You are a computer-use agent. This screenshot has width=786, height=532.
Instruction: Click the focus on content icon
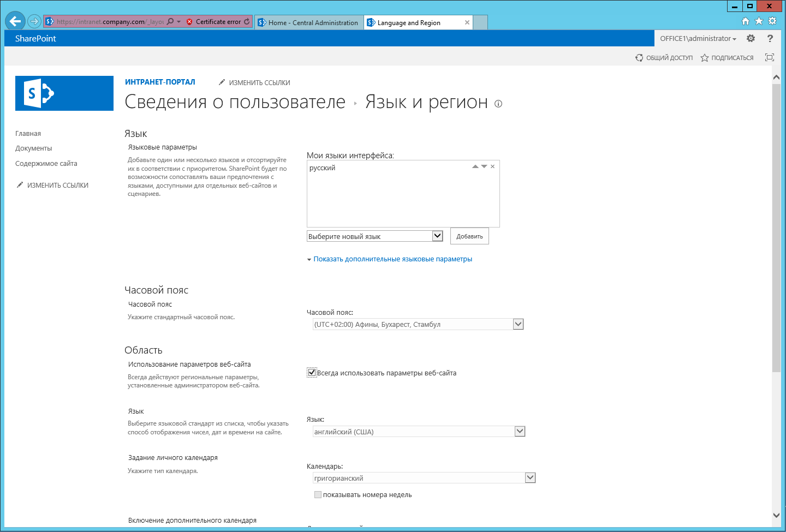(770, 57)
